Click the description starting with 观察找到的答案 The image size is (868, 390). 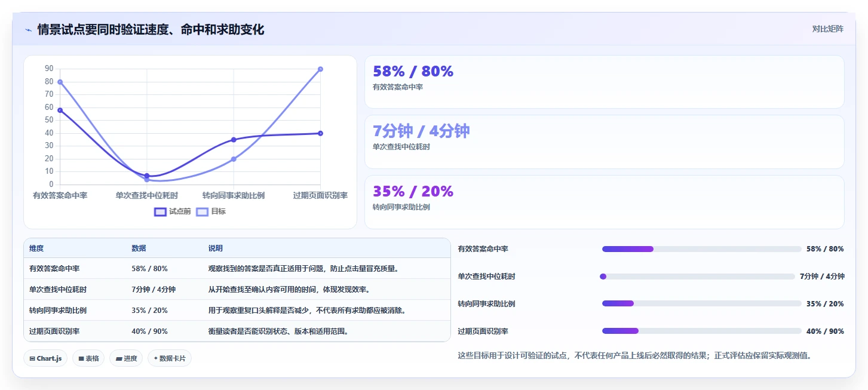(x=303, y=269)
